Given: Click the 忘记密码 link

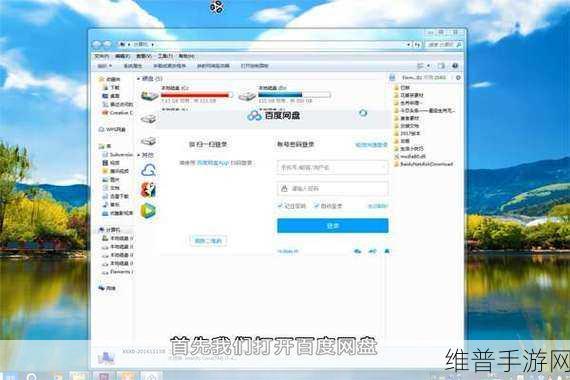Looking at the screenshot, I should [378, 206].
